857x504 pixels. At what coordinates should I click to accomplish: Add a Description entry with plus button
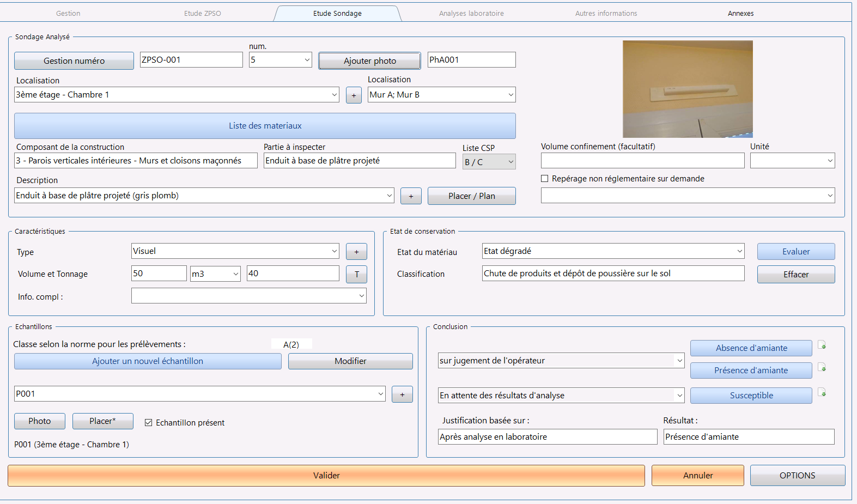coord(411,196)
